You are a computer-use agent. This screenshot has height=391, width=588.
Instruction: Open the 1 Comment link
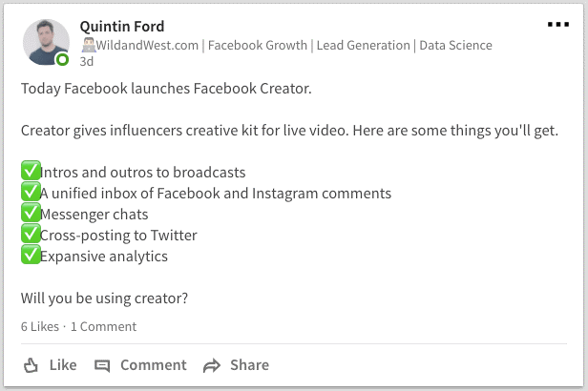point(103,326)
